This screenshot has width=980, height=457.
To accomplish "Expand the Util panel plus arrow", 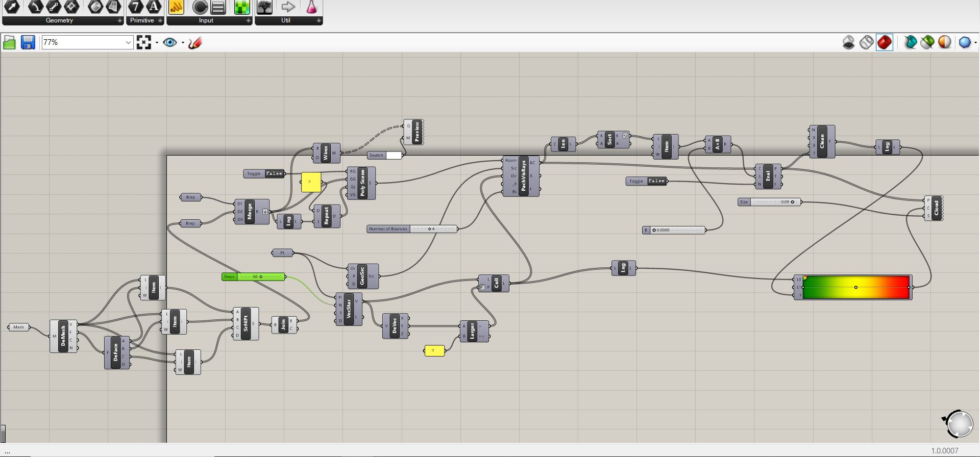I will pyautogui.click(x=319, y=20).
